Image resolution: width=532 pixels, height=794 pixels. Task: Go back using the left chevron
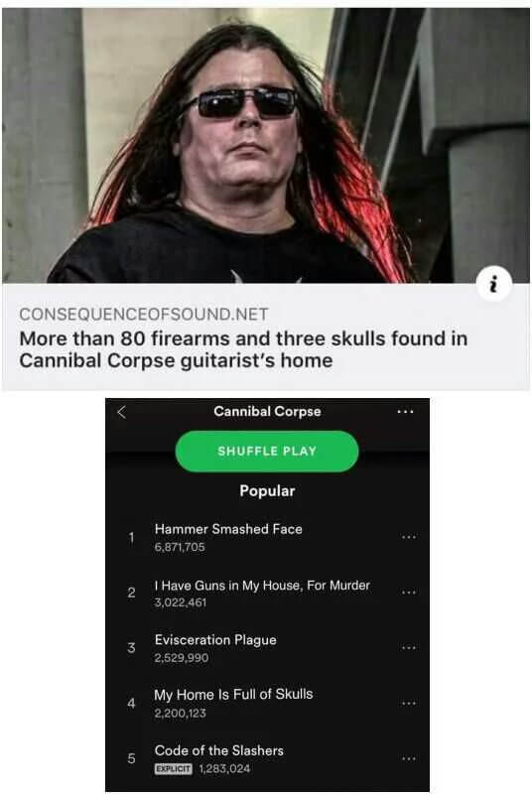(121, 412)
